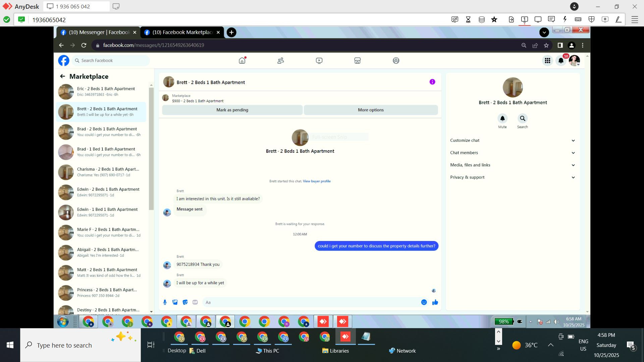Screen dimensions: 644x362
Task: Mute this conversation
Action: (502, 118)
